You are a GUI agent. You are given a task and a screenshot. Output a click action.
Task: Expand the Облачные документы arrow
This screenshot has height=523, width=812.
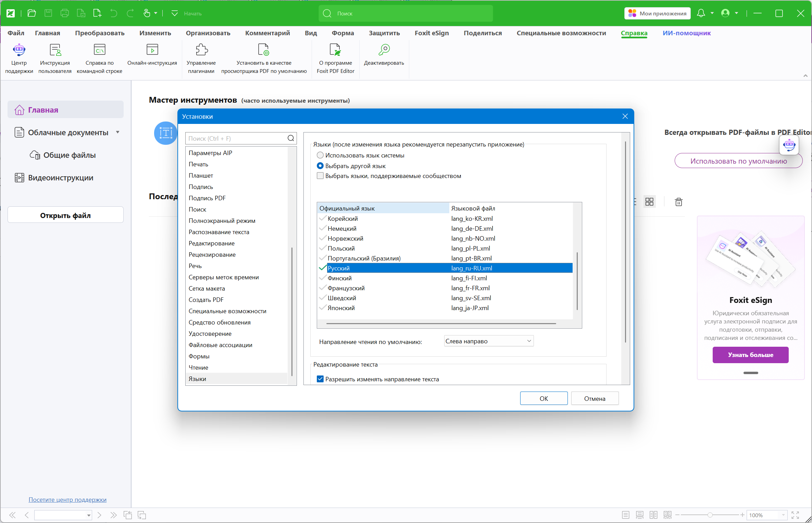[x=118, y=132]
